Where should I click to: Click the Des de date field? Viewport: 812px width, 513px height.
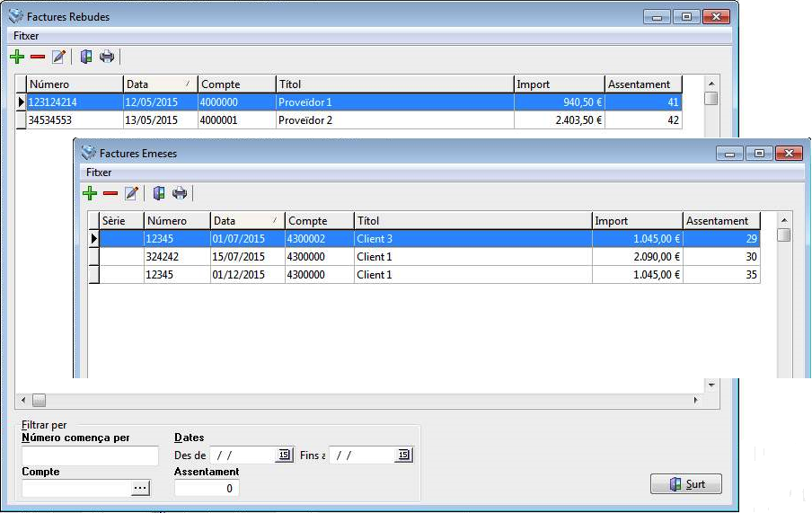pos(243,455)
